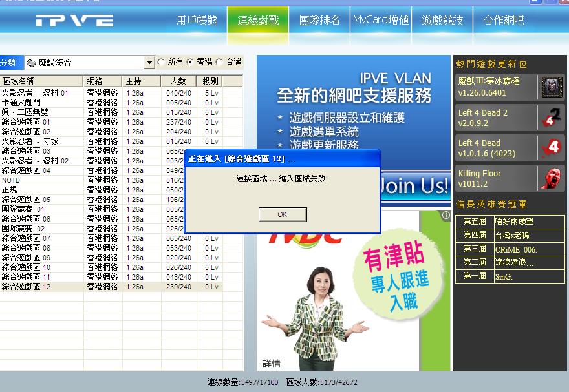Select row 團隊競賽 01

click(x=92, y=209)
